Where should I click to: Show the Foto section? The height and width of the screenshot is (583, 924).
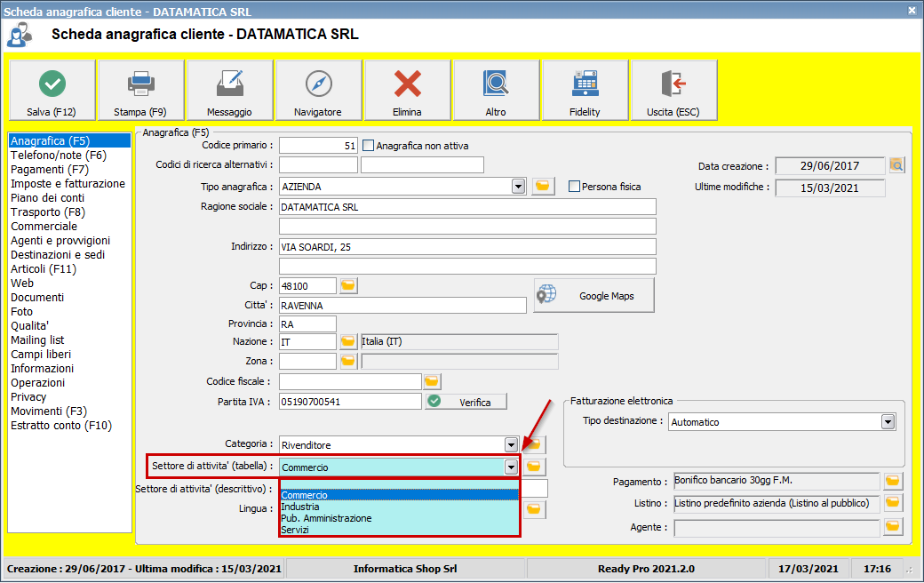tap(69, 312)
